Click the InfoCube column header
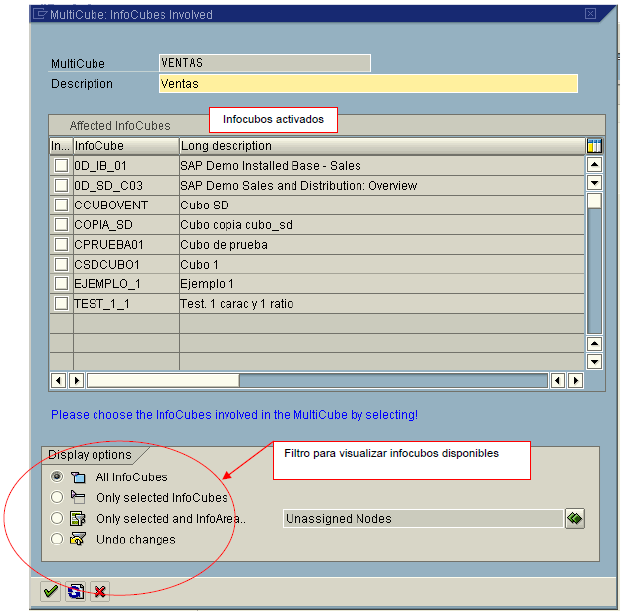The image size is (622, 616). coord(125,146)
